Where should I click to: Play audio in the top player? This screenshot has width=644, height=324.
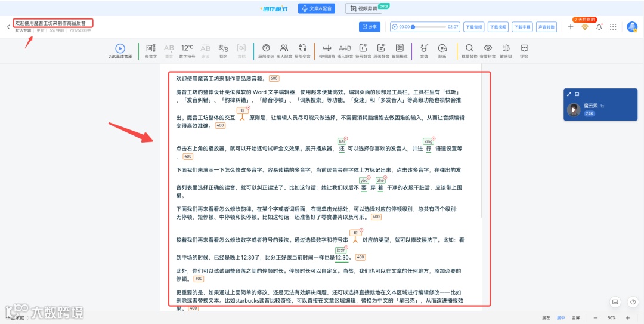point(395,27)
